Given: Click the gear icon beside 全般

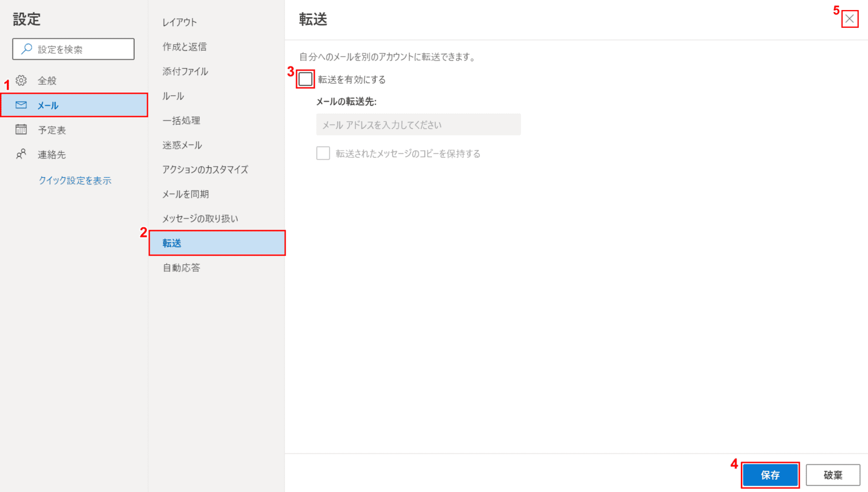Looking at the screenshot, I should point(21,81).
